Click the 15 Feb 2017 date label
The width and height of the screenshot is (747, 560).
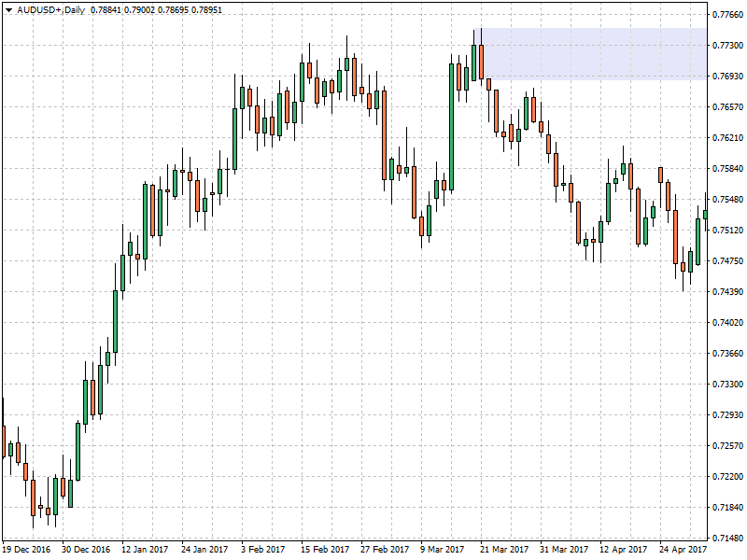point(324,550)
